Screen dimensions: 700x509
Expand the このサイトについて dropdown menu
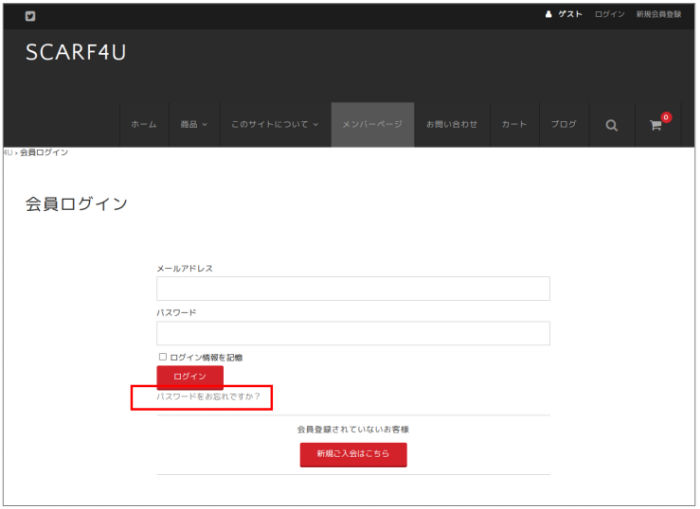click(x=275, y=125)
